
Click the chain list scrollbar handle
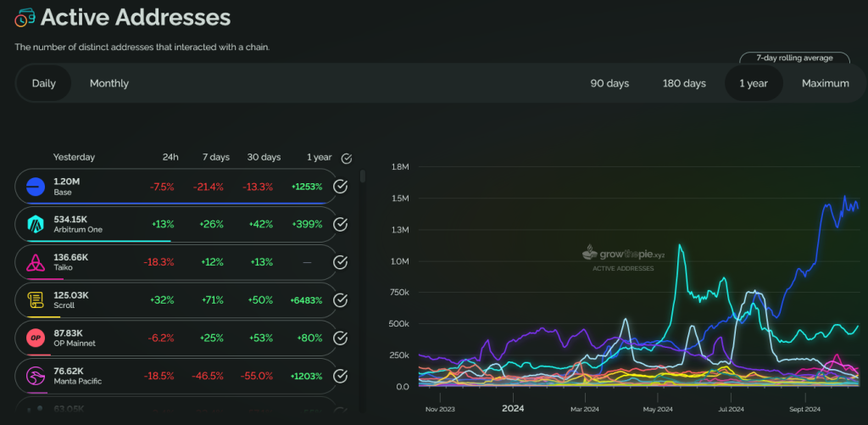(363, 176)
